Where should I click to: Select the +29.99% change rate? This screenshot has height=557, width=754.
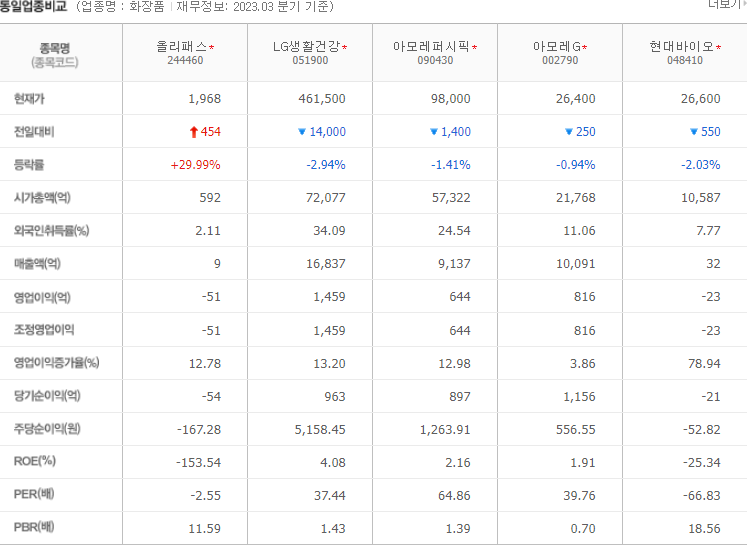[196, 165]
